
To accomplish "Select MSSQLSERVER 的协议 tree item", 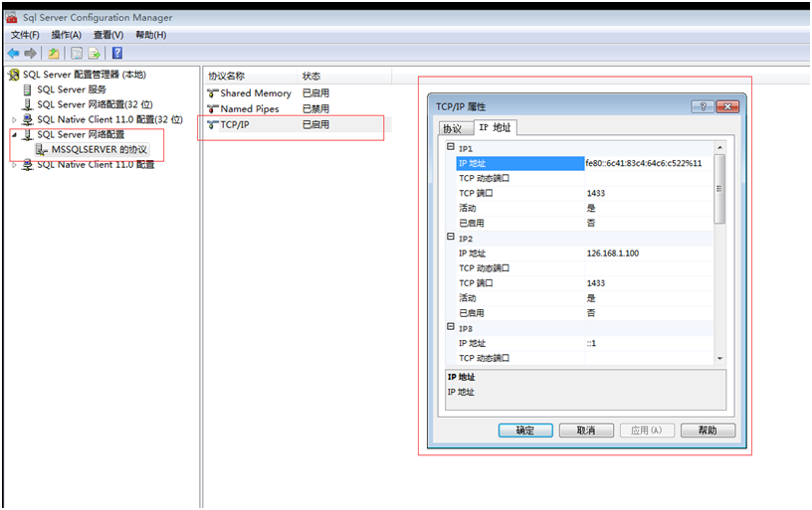I will tap(99, 149).
